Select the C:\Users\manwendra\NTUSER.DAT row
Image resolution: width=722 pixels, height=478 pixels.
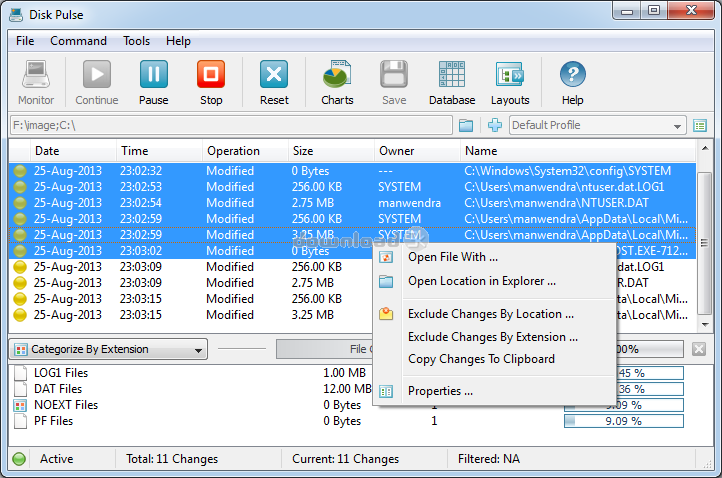click(353, 203)
